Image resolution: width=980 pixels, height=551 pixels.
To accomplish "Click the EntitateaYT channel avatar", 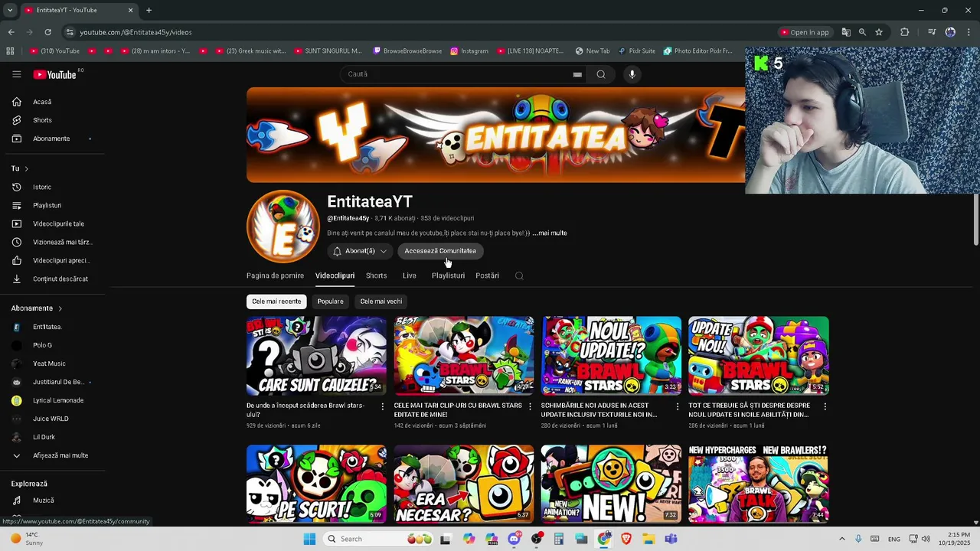I will tap(283, 227).
